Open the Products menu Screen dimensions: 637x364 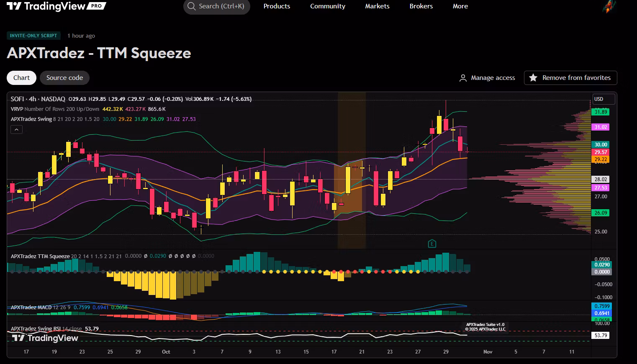click(x=277, y=6)
